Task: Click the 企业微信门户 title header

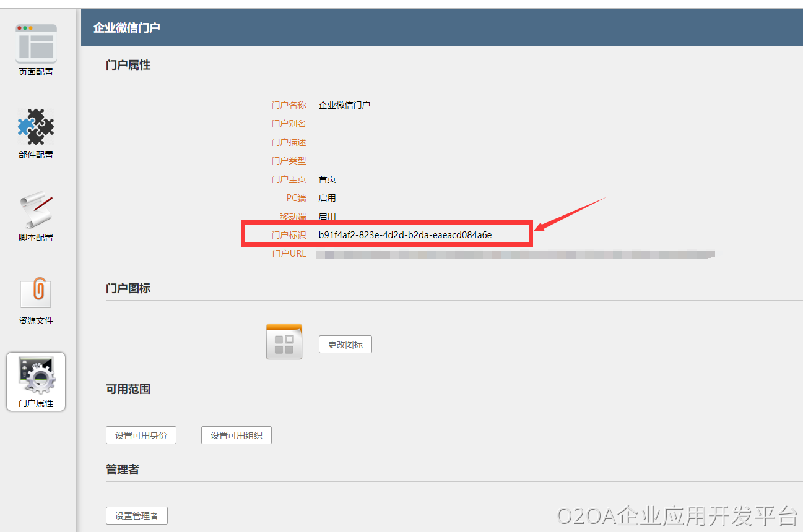Action: point(126,28)
